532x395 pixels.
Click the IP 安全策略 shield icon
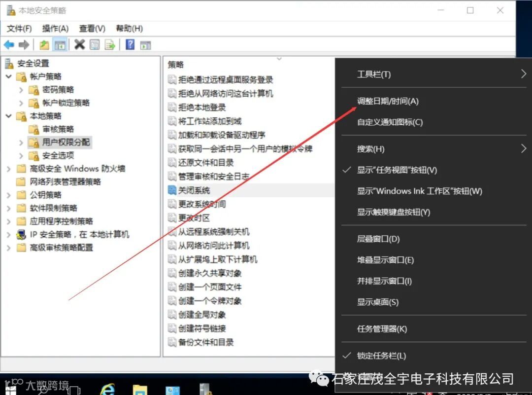click(x=21, y=234)
